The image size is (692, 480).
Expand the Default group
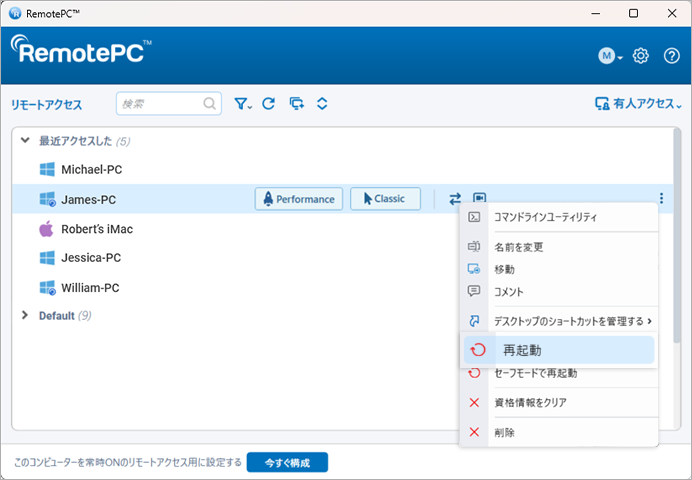25,315
